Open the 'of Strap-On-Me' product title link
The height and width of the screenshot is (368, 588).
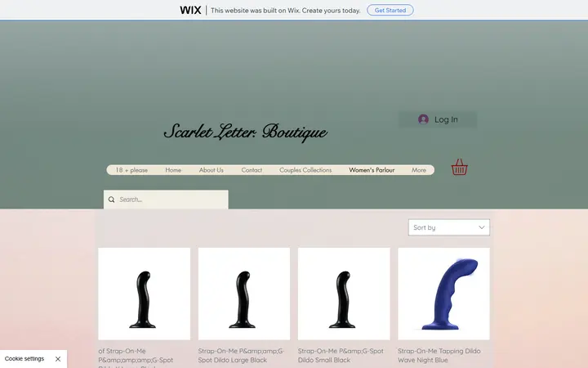click(136, 358)
